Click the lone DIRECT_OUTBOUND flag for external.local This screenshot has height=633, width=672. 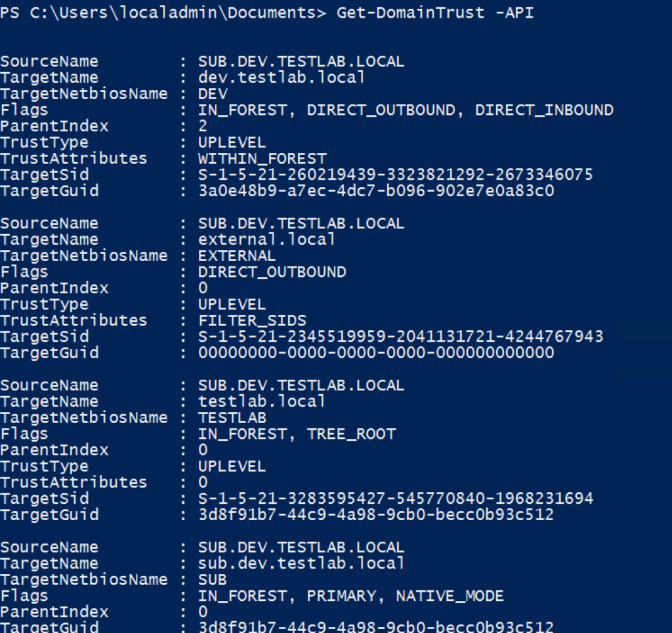[272, 272]
